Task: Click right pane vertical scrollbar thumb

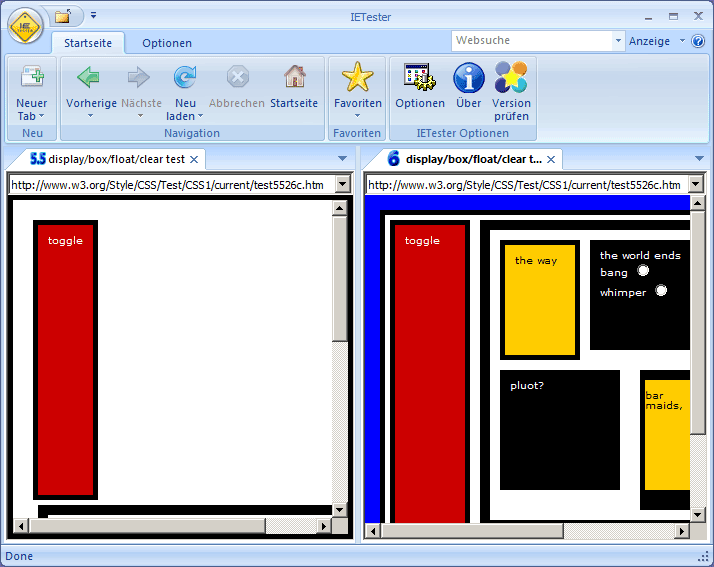Action: point(697,323)
